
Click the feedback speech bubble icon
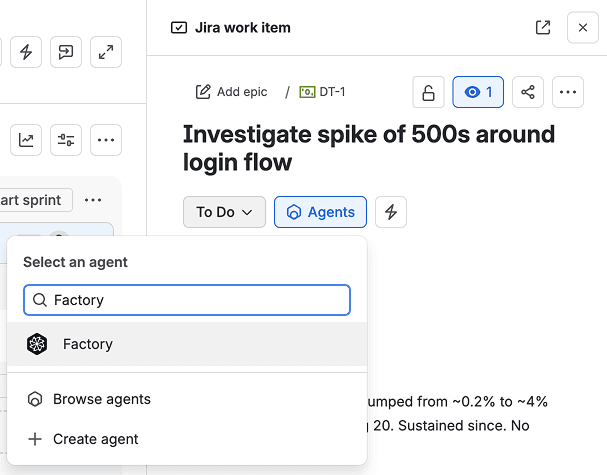[66, 52]
